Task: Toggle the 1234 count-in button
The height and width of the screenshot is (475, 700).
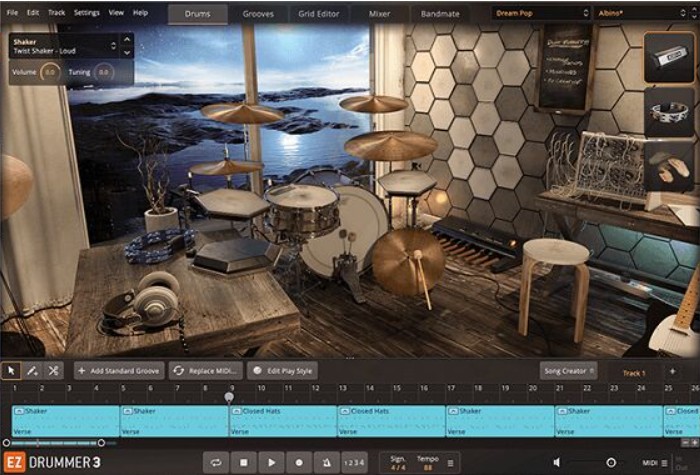Action: pyautogui.click(x=354, y=462)
